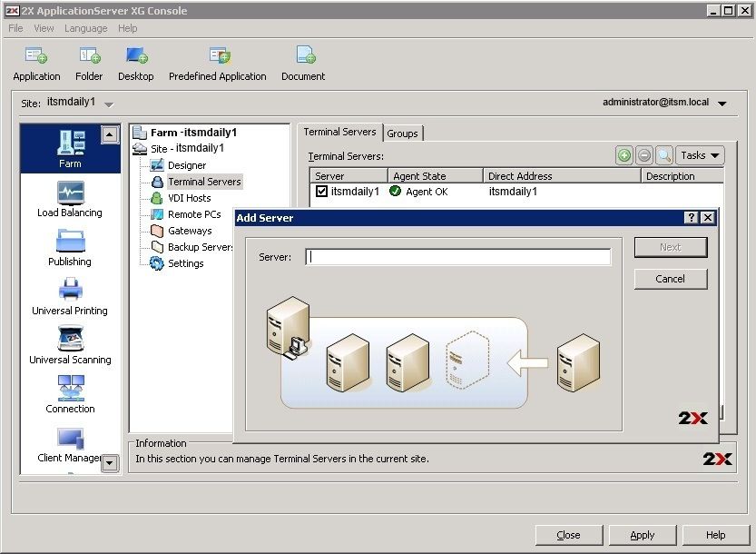
Task: Click the Folder toolbar icon
Action: point(90,56)
